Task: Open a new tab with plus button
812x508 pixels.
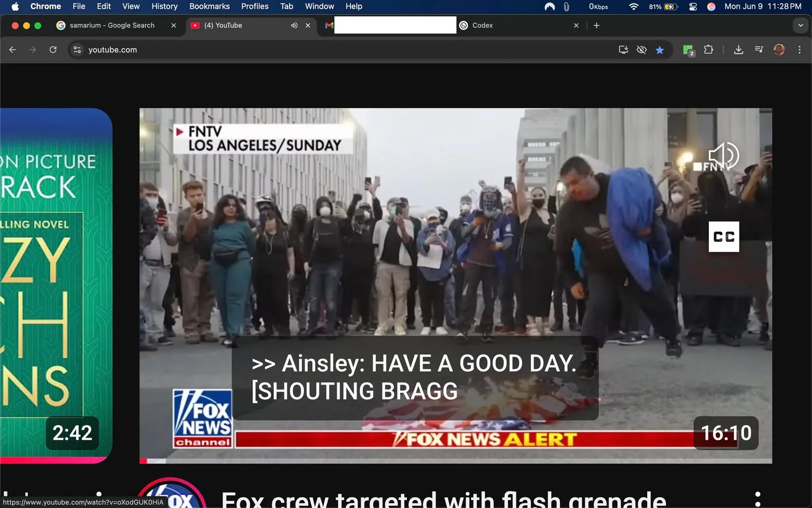Action: (596, 25)
